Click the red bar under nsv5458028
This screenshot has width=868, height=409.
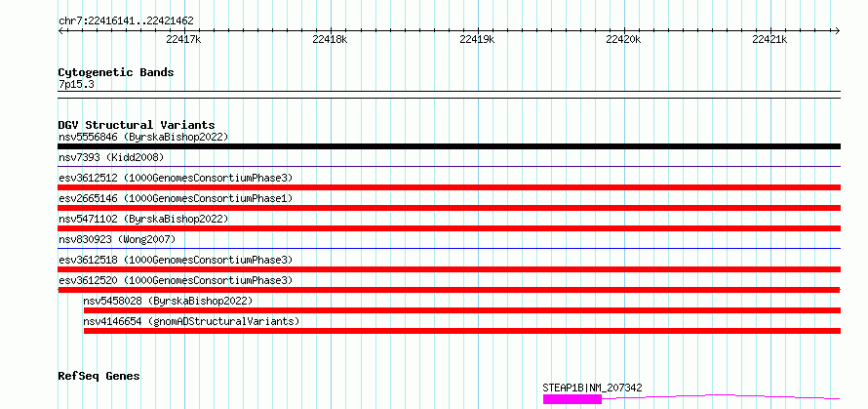pos(462,310)
